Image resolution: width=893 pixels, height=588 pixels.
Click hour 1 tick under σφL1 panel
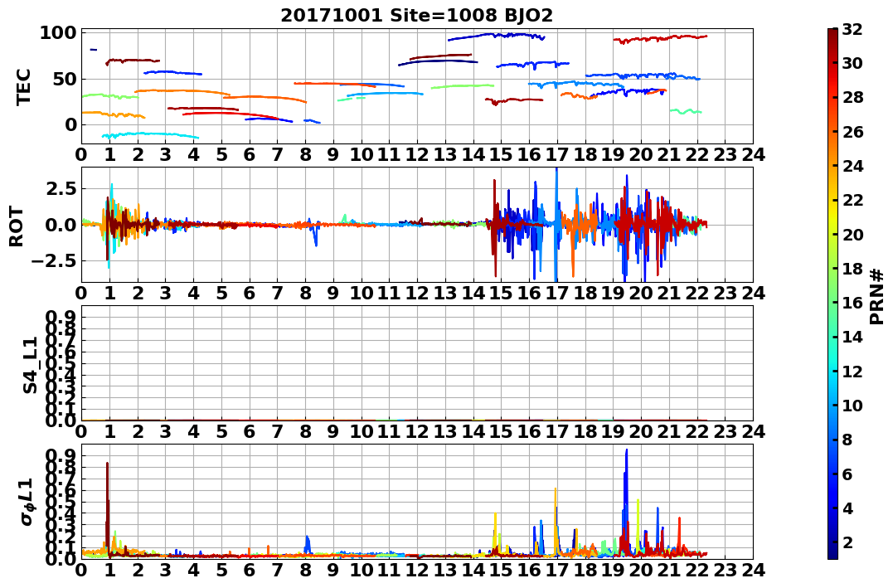tap(109, 570)
